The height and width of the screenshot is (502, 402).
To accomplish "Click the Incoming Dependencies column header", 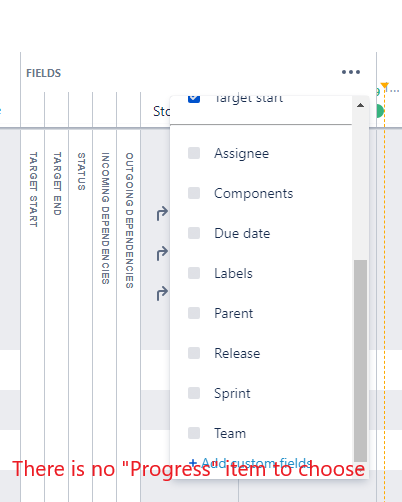I will [x=105, y=218].
